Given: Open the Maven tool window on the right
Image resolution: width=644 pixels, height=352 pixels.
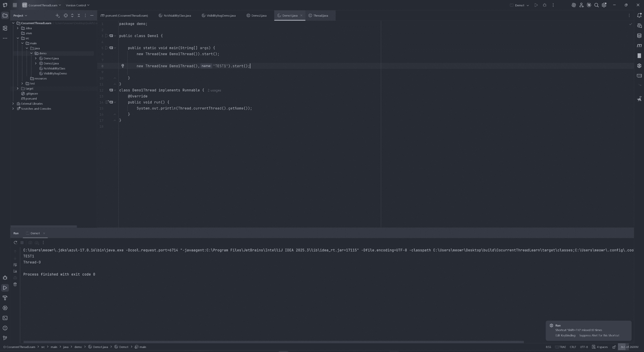Looking at the screenshot, I should [x=639, y=45].
